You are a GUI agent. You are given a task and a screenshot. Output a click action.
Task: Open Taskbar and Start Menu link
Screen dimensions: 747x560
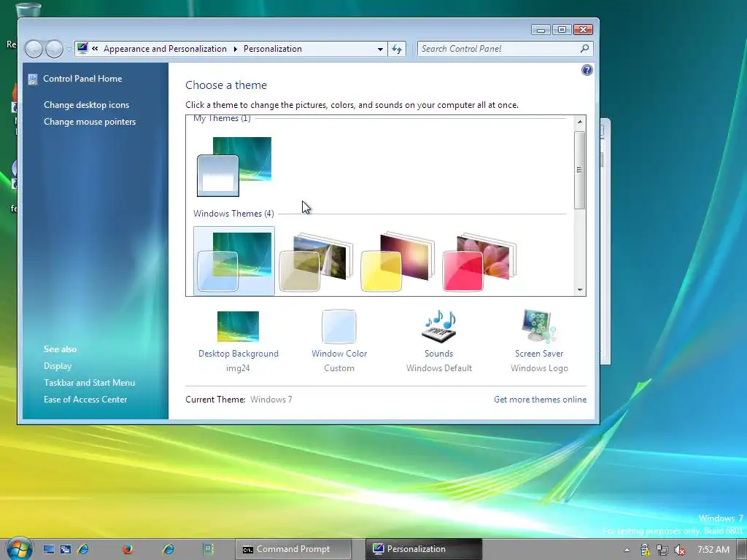point(89,382)
